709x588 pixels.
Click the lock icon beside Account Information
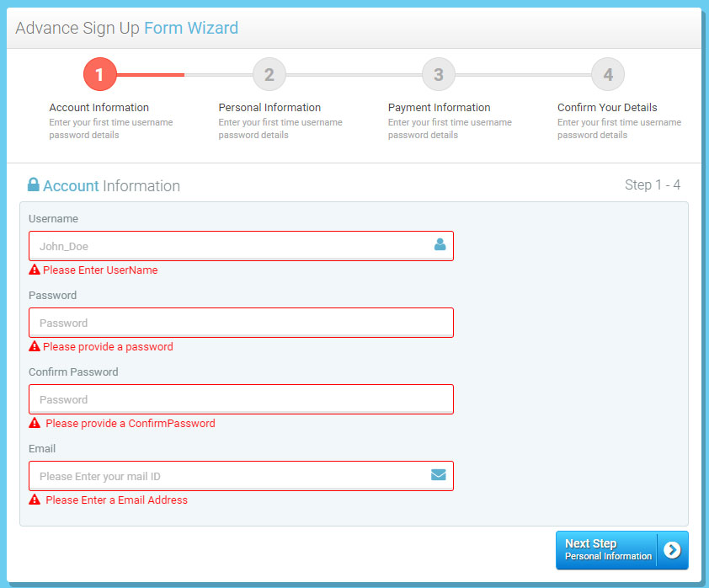(x=33, y=184)
